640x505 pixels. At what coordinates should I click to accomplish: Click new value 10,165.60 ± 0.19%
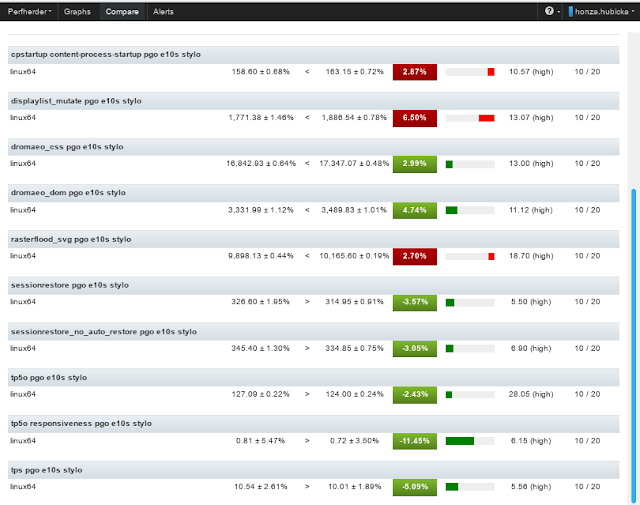click(x=354, y=256)
